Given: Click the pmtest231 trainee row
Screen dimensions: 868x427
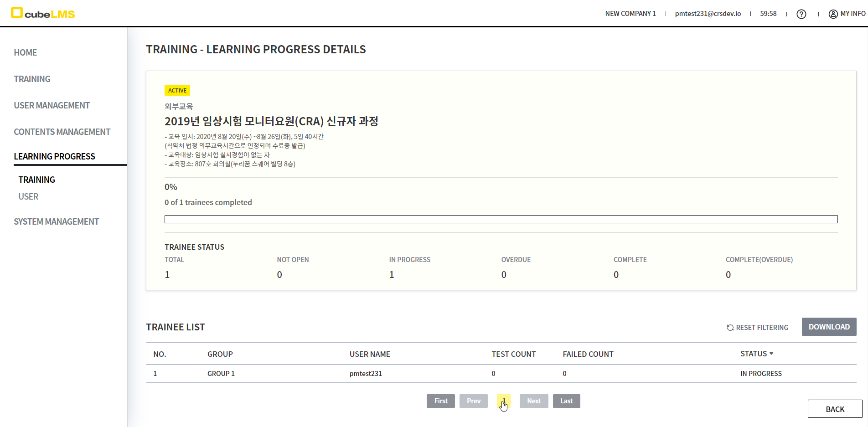Looking at the screenshot, I should coord(366,374).
